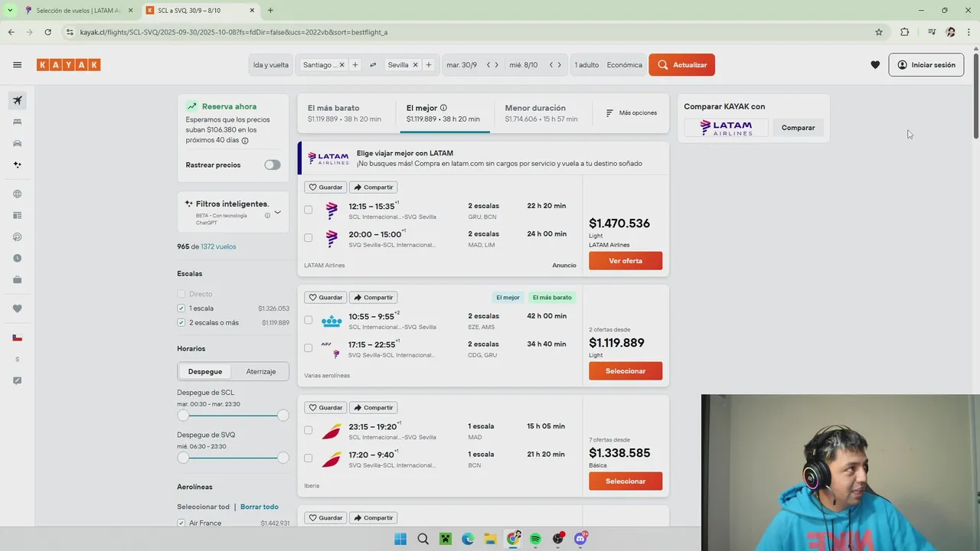Add another destination next to Sevilla
Image resolution: width=980 pixels, height=551 pixels.
[x=428, y=65]
